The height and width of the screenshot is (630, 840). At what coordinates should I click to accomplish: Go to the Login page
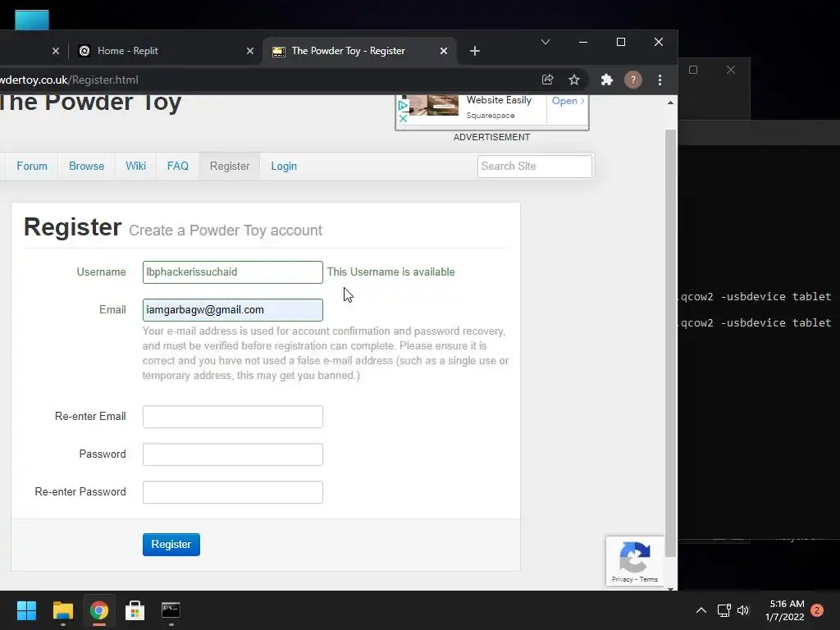pos(283,166)
